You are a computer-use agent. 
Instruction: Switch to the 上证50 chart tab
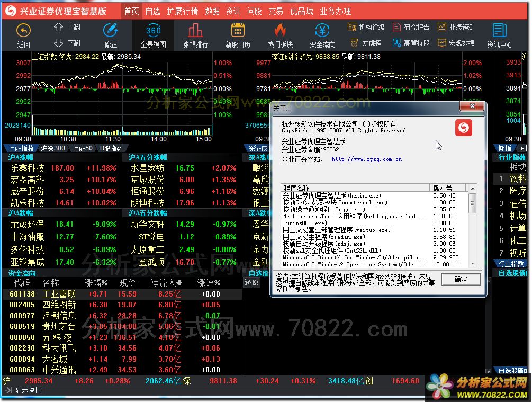click(x=83, y=148)
